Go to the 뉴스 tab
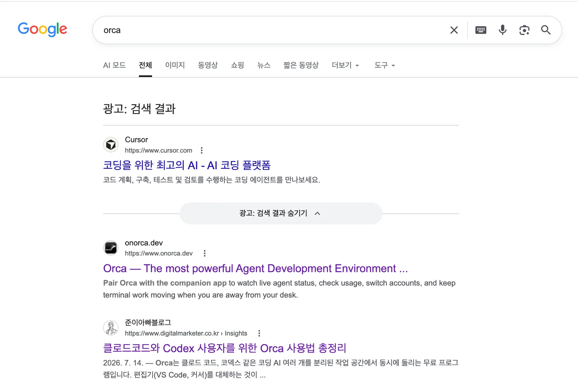578x392 pixels. [264, 65]
